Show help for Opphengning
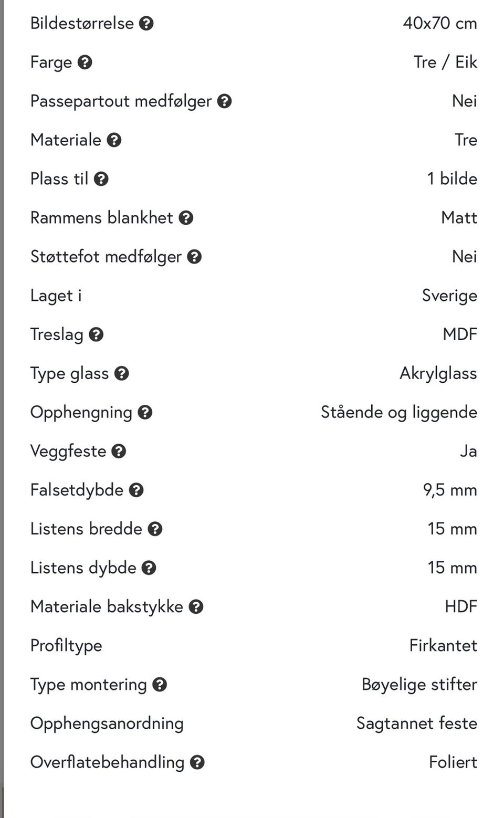Screen dimensions: 504x818 (145, 412)
